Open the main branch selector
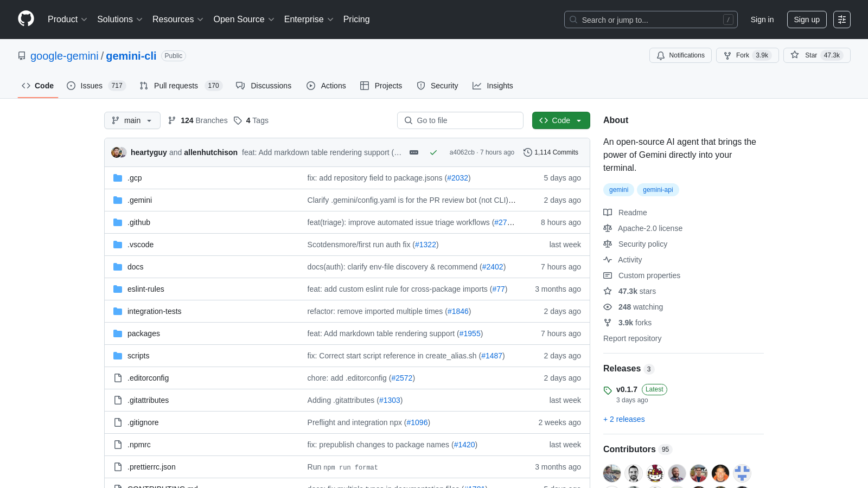The height and width of the screenshot is (488, 868). (132, 120)
